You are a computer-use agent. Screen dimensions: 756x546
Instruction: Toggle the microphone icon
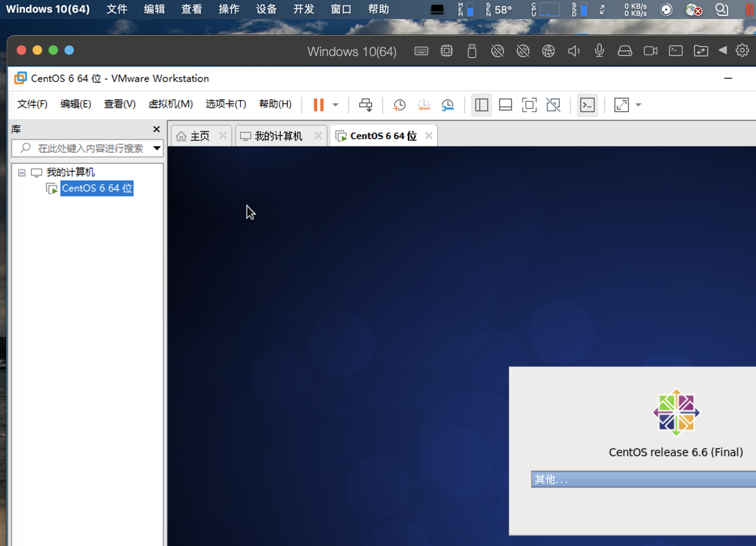(599, 51)
